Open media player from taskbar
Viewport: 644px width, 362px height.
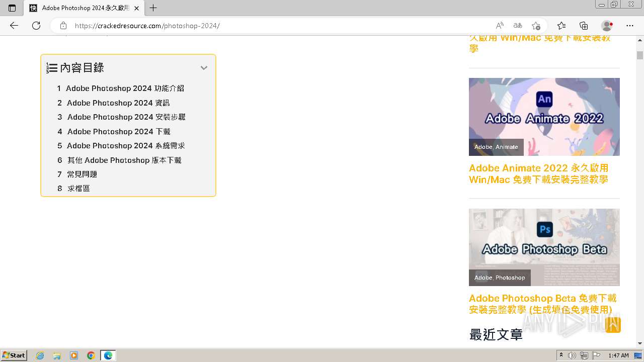click(74, 355)
